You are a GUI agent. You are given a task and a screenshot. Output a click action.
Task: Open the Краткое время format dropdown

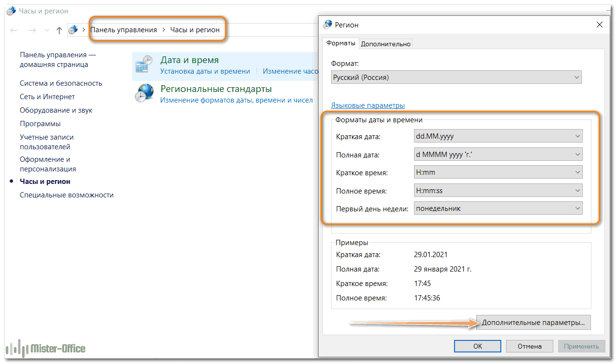tap(497, 172)
